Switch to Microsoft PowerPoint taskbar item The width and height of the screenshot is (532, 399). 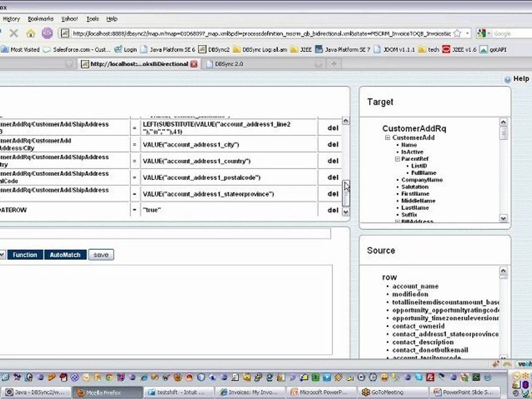click(321, 392)
